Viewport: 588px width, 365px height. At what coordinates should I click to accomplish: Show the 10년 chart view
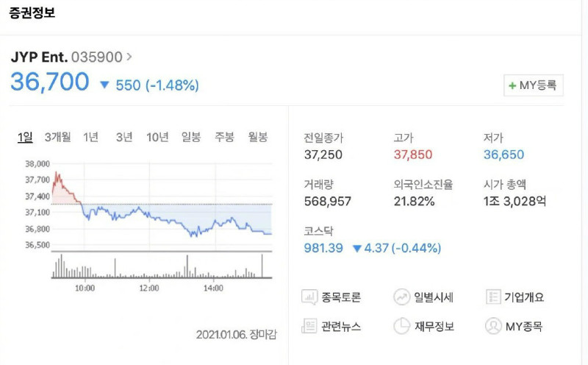tap(157, 137)
